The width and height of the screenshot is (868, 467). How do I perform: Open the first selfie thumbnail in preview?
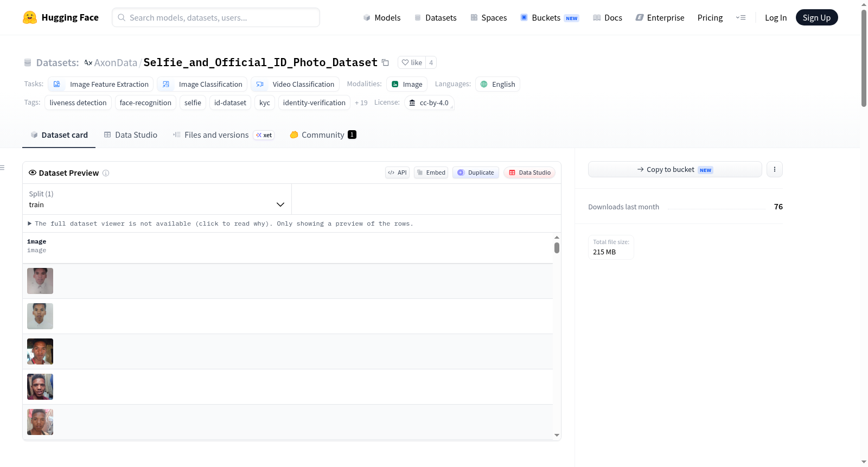click(x=40, y=281)
